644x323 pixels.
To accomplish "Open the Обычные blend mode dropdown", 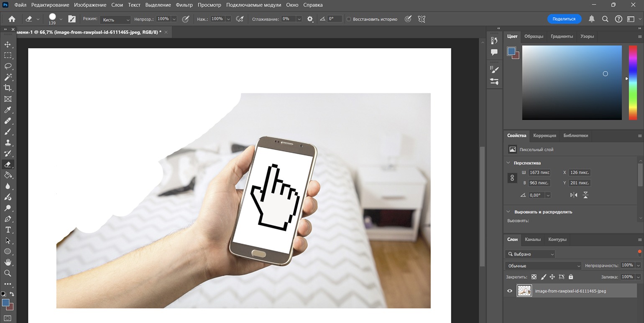I will tap(543, 266).
